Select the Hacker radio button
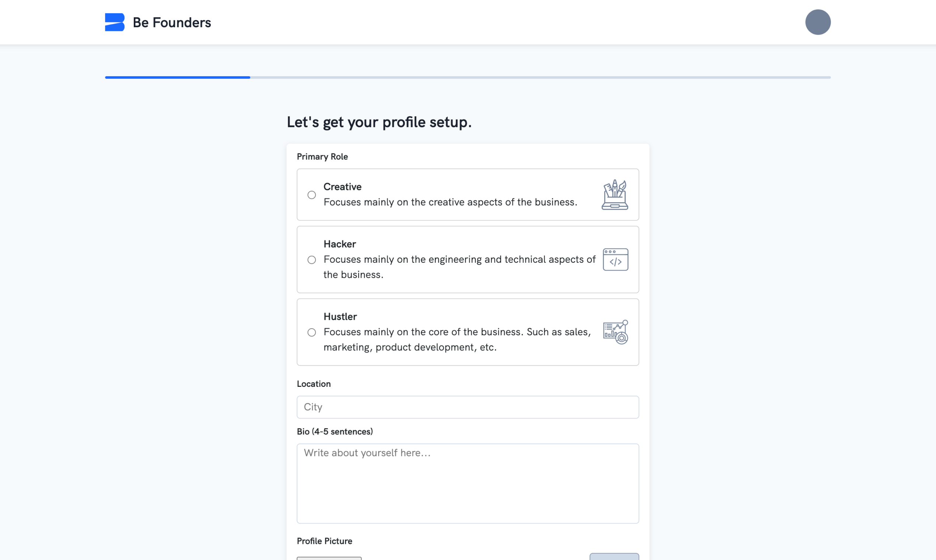The image size is (936, 560). 311,260
